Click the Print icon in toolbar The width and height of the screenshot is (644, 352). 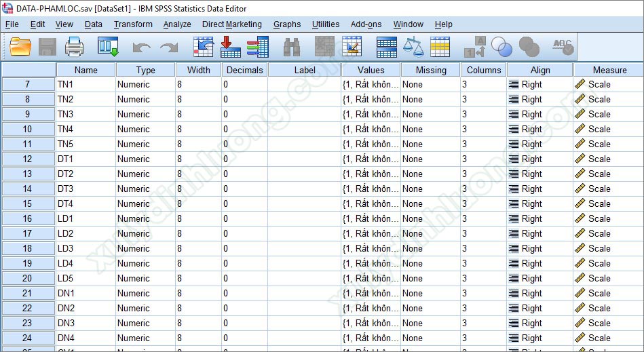(x=74, y=46)
